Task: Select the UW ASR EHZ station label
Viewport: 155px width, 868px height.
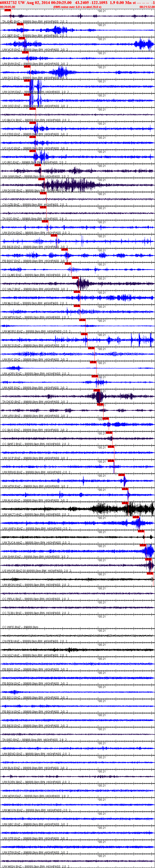Action: coord(35,388)
